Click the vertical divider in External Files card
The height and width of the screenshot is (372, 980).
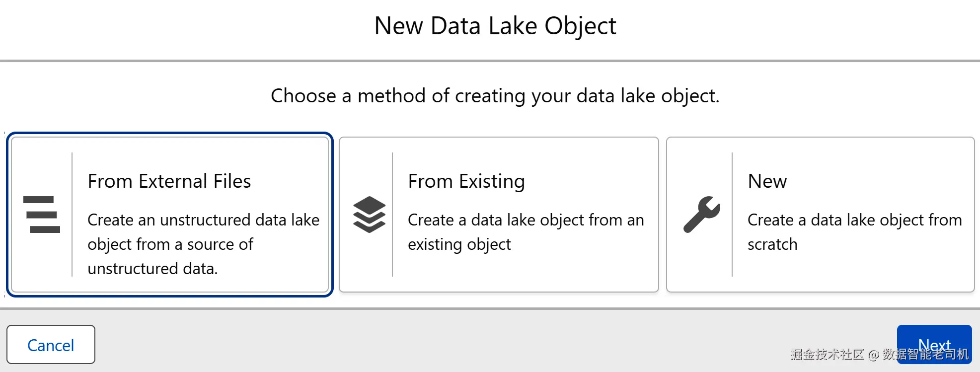(x=72, y=215)
